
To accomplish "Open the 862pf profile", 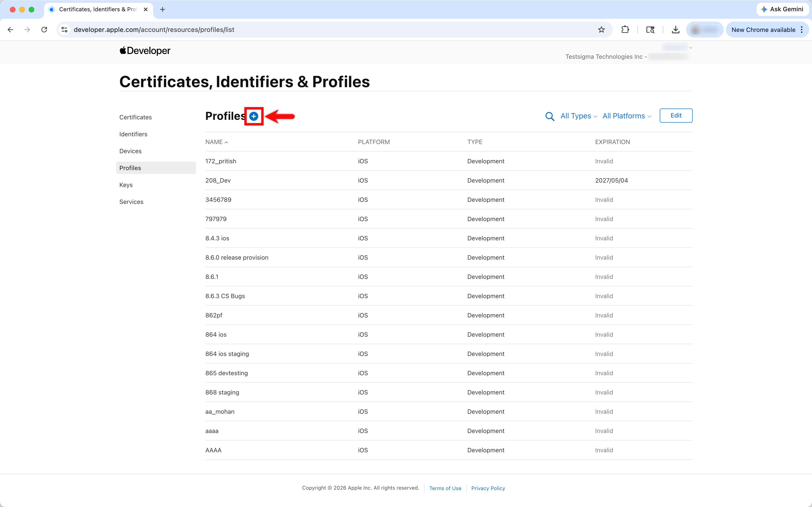I will [x=449, y=316].
